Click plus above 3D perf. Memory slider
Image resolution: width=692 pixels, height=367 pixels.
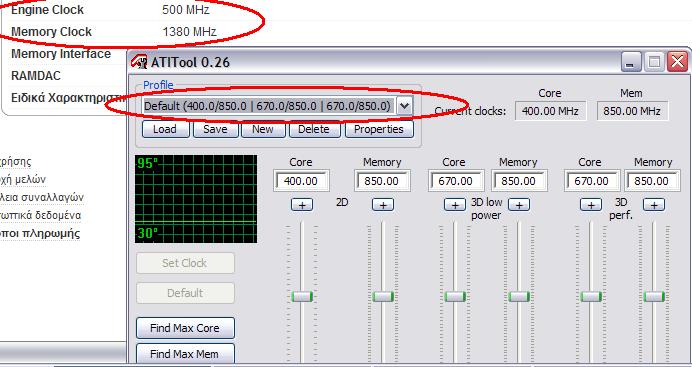click(x=654, y=205)
